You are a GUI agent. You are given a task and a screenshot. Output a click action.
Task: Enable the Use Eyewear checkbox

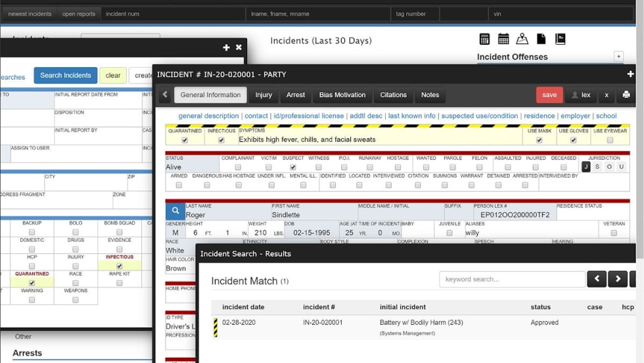tap(610, 140)
